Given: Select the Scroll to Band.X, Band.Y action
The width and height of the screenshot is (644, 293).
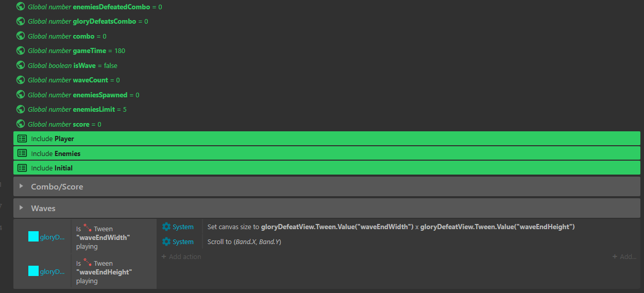Looking at the screenshot, I should point(244,242).
